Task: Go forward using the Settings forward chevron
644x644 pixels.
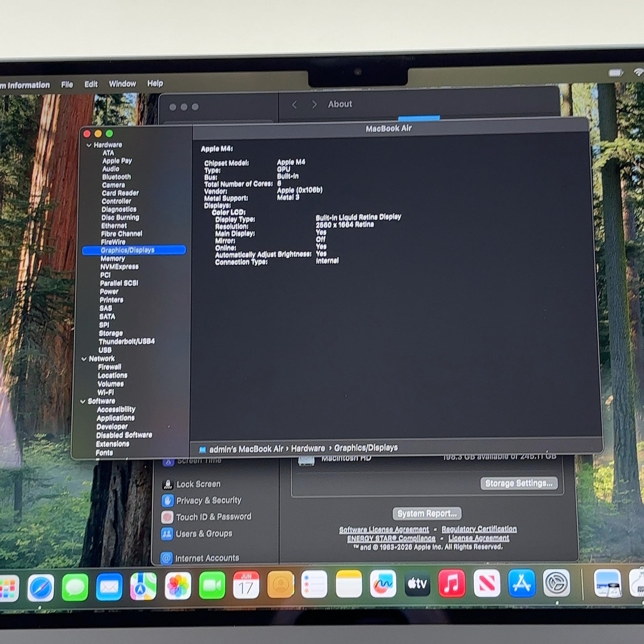Action: (x=315, y=104)
